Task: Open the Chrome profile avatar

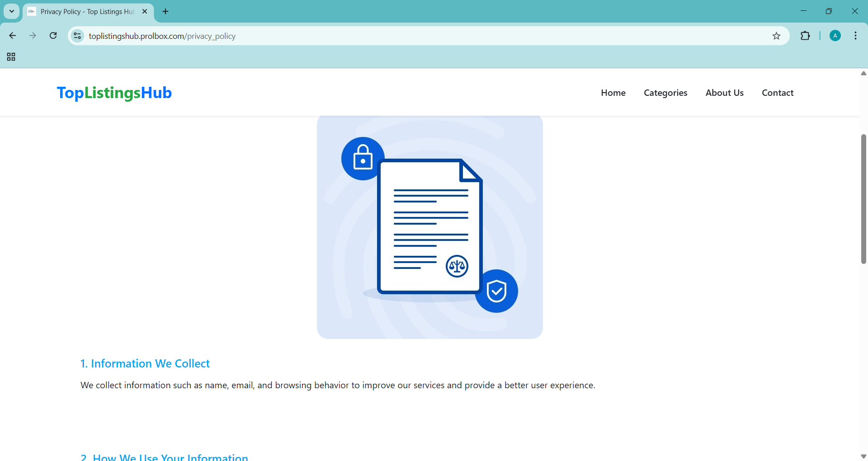Action: point(835,36)
